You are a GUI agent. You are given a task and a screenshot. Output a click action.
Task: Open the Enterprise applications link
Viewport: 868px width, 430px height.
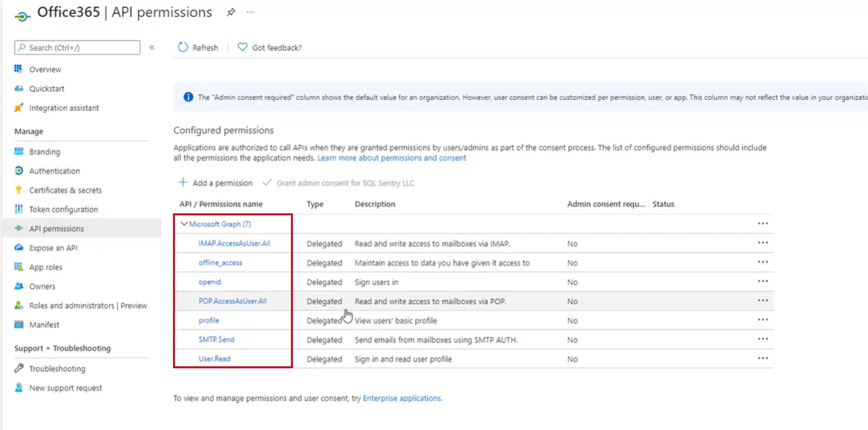[401, 398]
